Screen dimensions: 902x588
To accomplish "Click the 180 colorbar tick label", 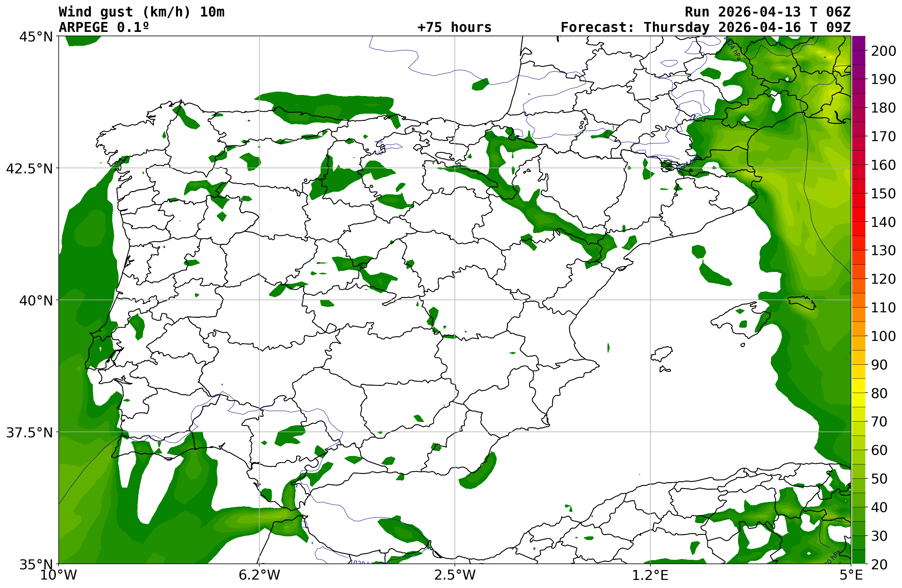I will point(883,108).
